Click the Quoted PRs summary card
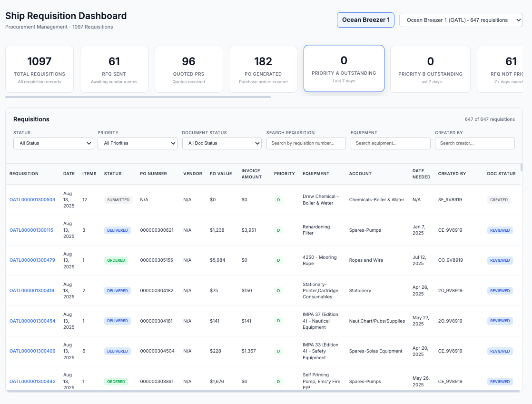 click(x=188, y=69)
